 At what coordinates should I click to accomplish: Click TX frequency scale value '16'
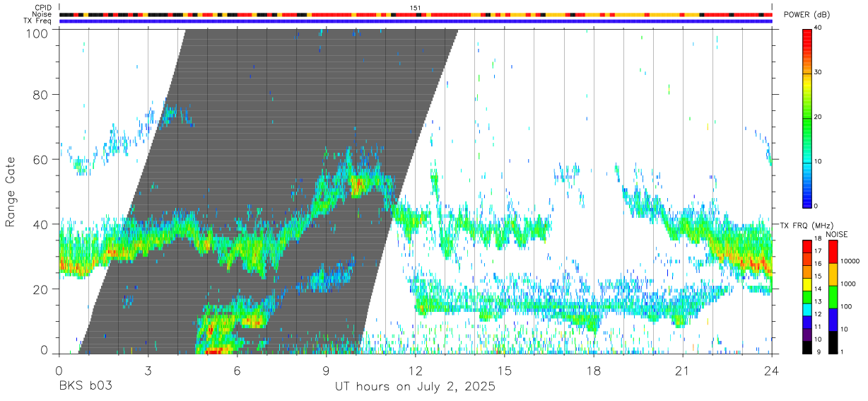tap(818, 264)
